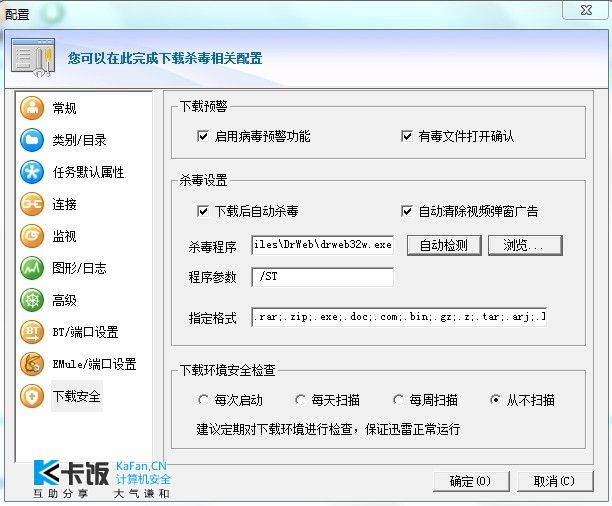612x506 pixels.
Task: Toggle 自动清除视频弹窗广告 checkbox
Action: point(406,211)
